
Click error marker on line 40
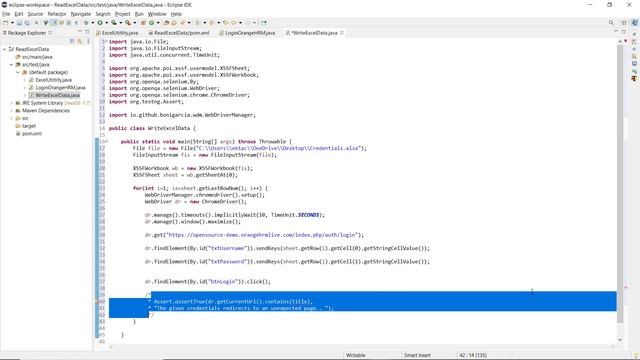[97, 302]
